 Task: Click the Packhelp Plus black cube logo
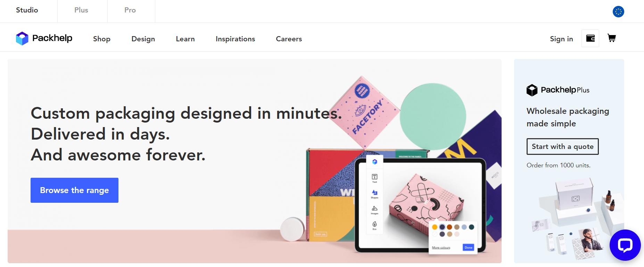[x=532, y=90]
